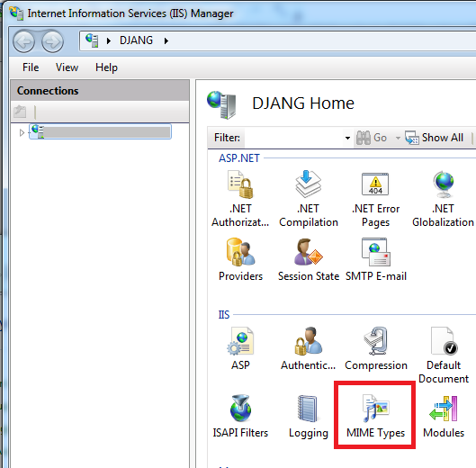Expand the arrow before DJANG in breadcrumb
Screen dimensions: 476x468
108,40
